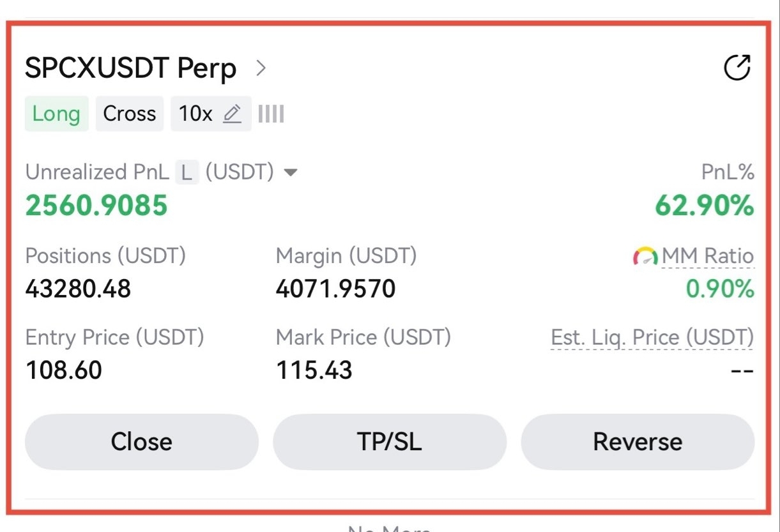
Task: Edit leverage with the pencil icon
Action: click(x=233, y=114)
